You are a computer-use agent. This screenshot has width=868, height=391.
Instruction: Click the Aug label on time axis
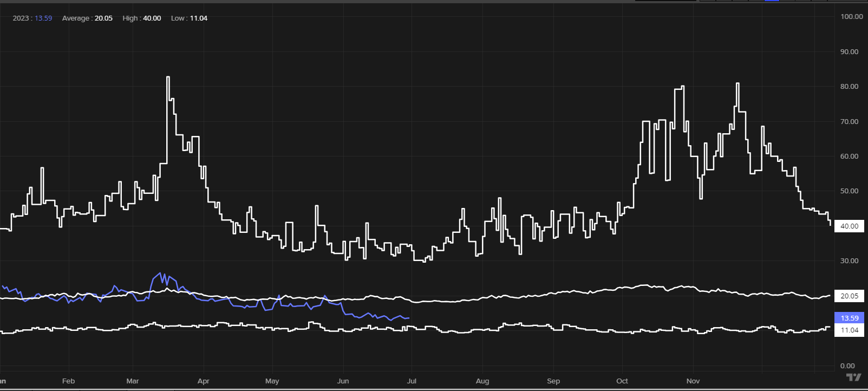click(482, 381)
